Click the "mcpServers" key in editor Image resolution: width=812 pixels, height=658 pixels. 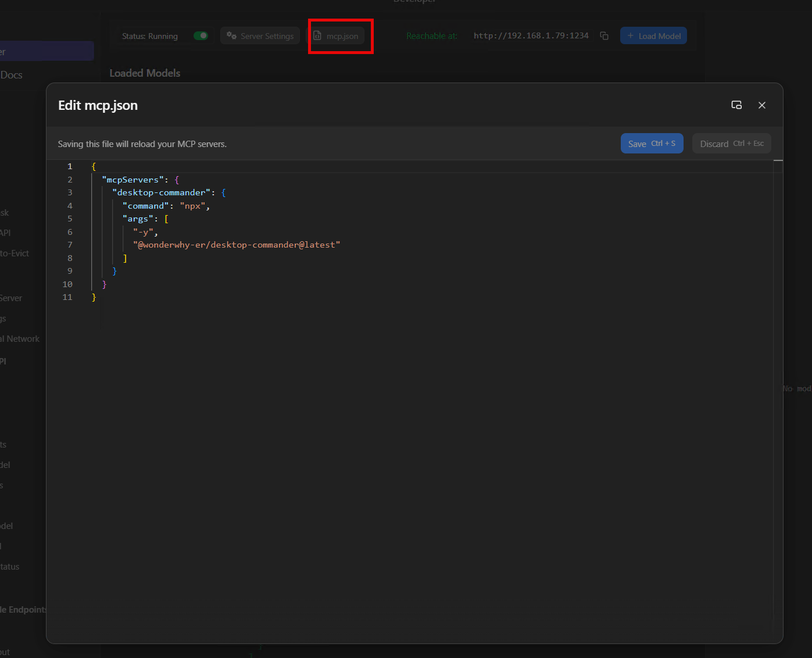[x=133, y=180]
